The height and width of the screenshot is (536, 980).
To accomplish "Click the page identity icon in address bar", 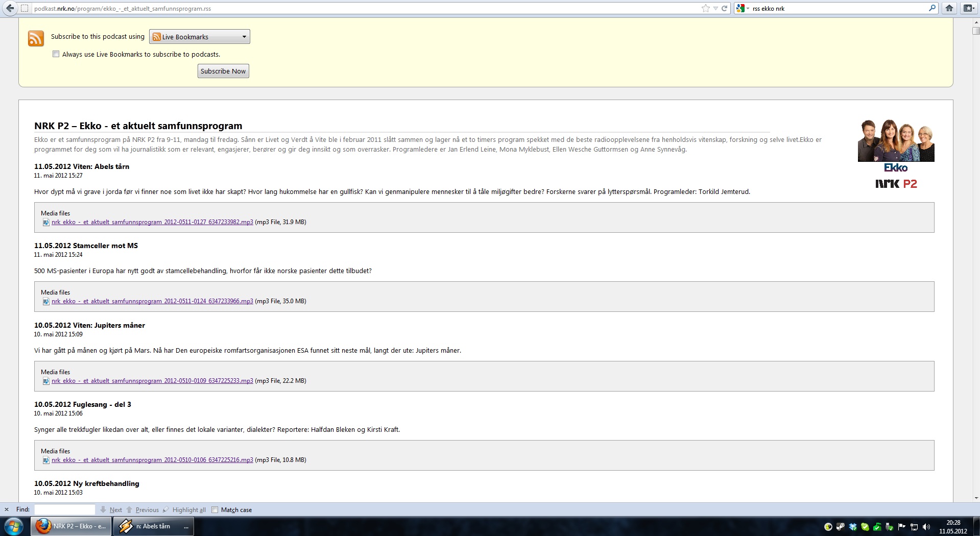I will click(24, 8).
